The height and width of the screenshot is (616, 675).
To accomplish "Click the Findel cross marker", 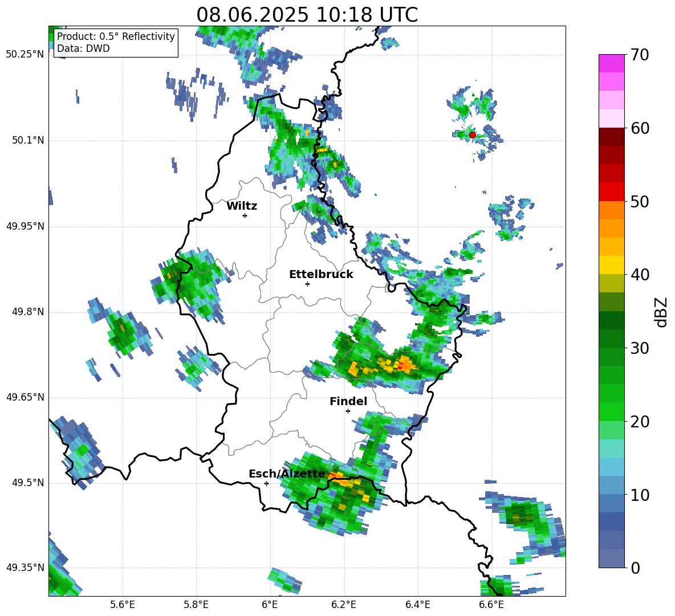I will point(348,411).
